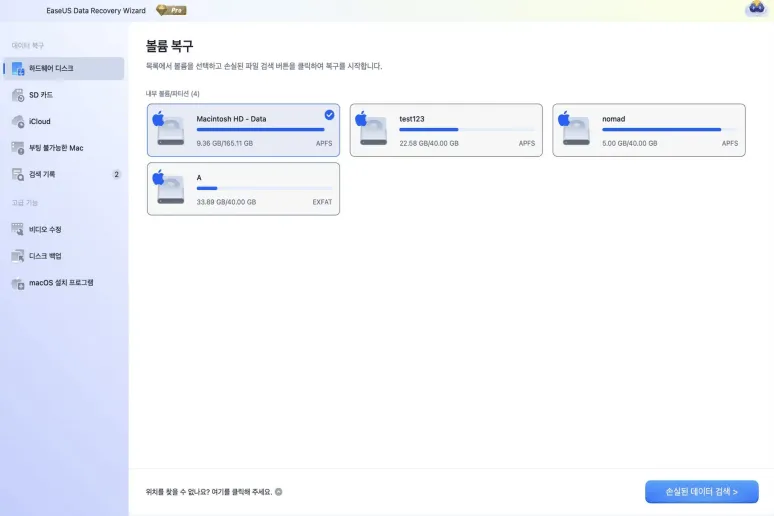
Task: Click the 비디오 수정 video repair icon
Action: click(x=17, y=229)
